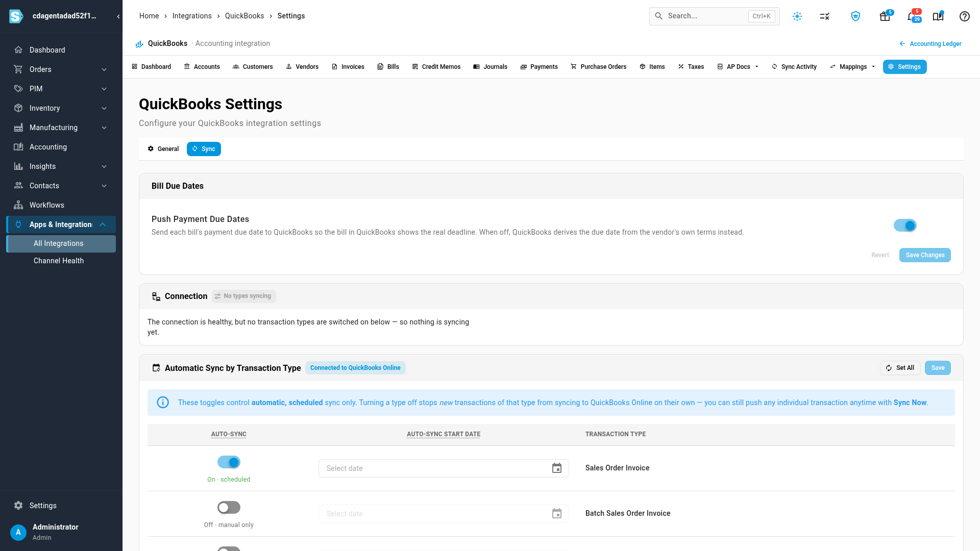Screen dimensions: 980x551
Task: Focus the Search box
Action: click(714, 16)
